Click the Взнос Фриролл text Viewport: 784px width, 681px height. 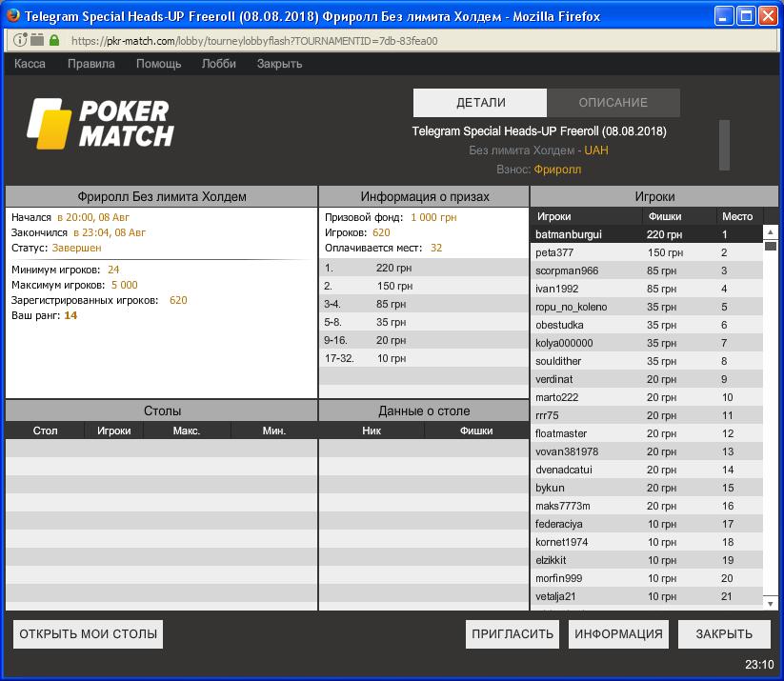538,169
